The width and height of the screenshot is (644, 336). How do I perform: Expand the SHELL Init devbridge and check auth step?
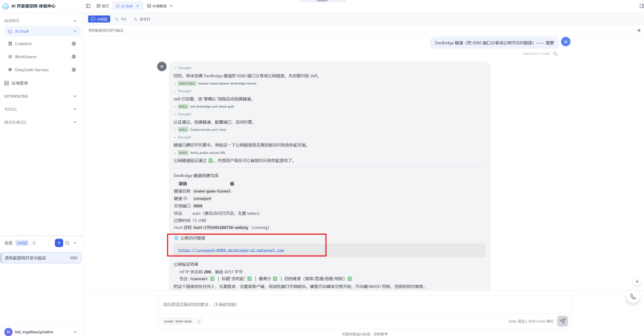204,106
